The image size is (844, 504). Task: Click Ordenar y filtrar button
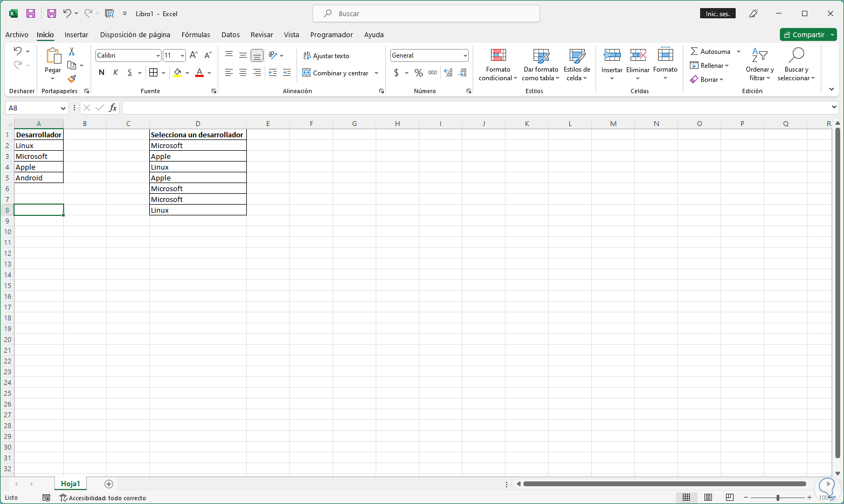(x=760, y=65)
